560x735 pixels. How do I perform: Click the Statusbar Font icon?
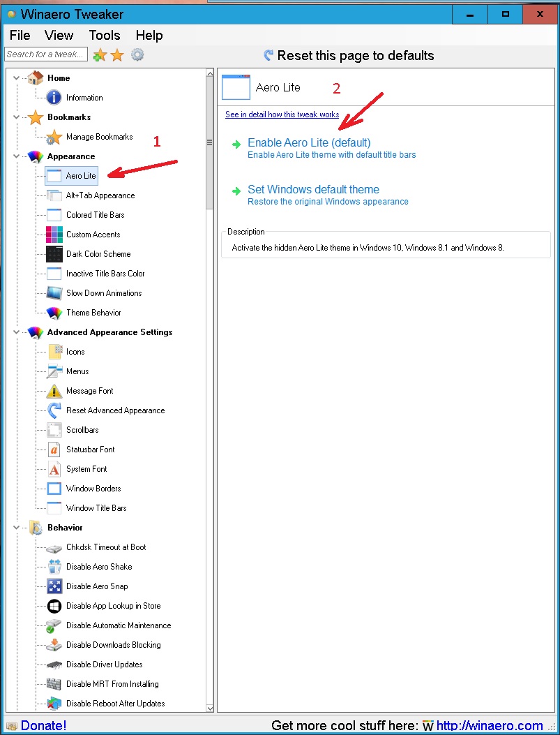pos(54,450)
